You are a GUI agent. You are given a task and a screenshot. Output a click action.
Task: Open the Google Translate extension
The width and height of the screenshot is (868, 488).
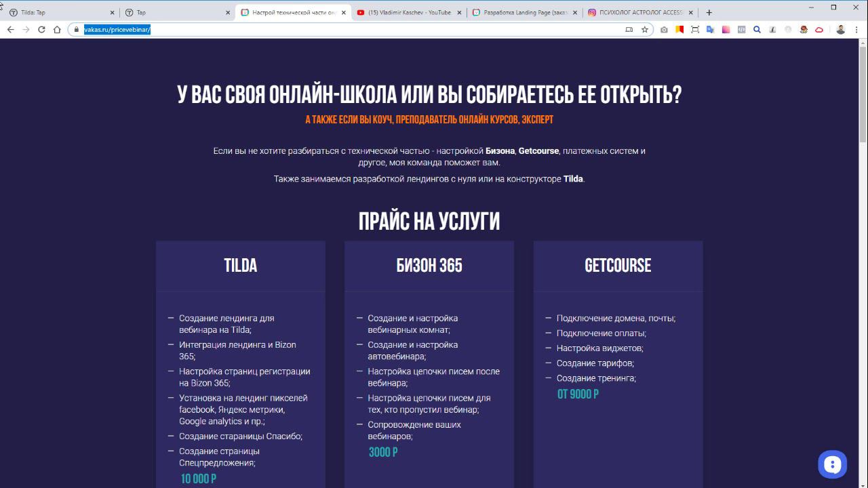[x=711, y=30]
